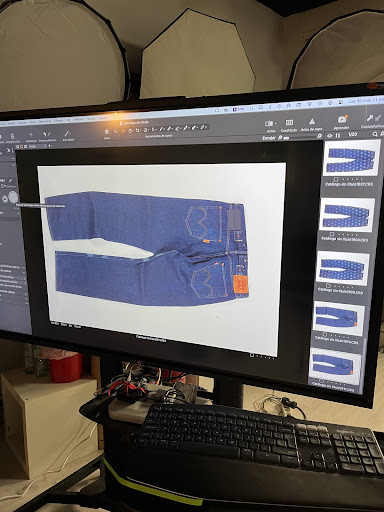The height and width of the screenshot is (512, 384).
Task: Open the Aprender learning hub icon
Action: click(x=342, y=119)
